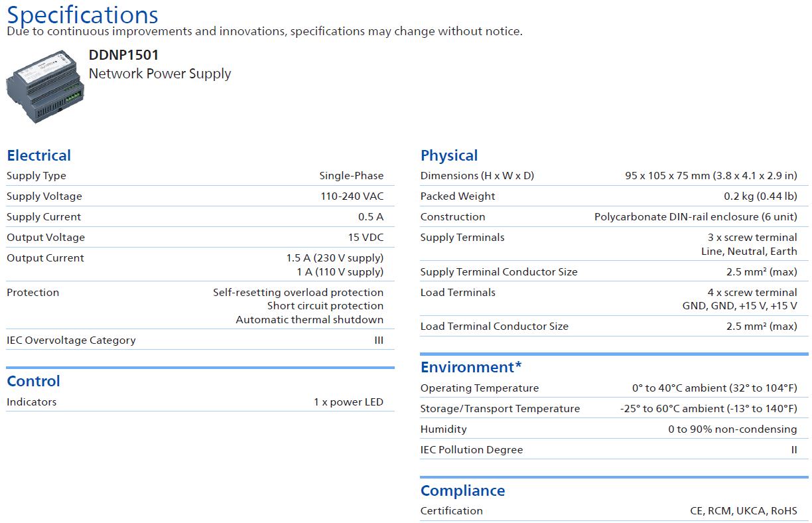Select the Output Voltage row label
The width and height of the screenshot is (812, 523).
coord(46,238)
